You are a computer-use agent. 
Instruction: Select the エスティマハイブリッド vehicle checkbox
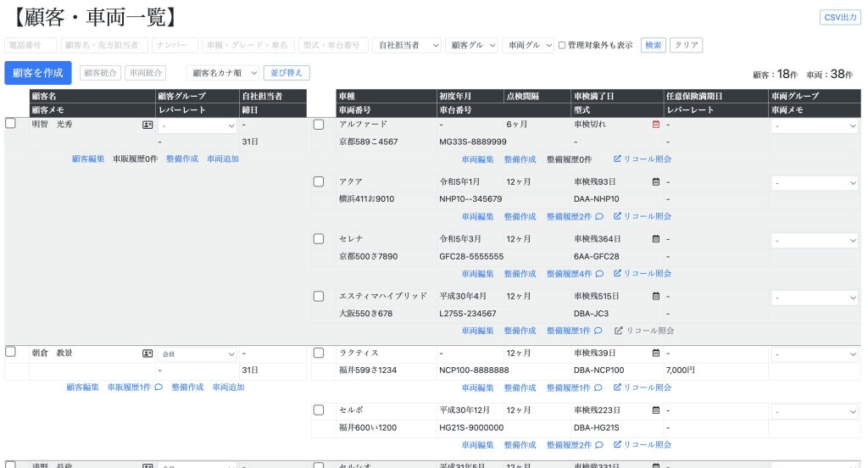point(319,296)
